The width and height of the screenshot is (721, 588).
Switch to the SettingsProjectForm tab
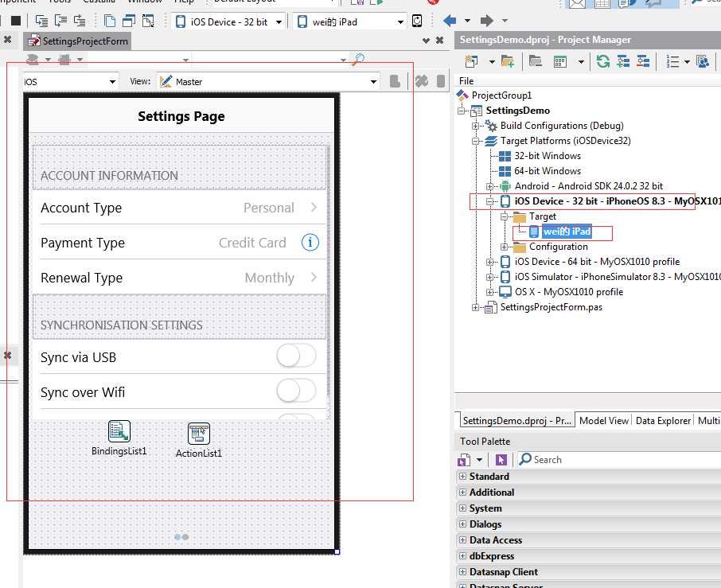click(78, 41)
